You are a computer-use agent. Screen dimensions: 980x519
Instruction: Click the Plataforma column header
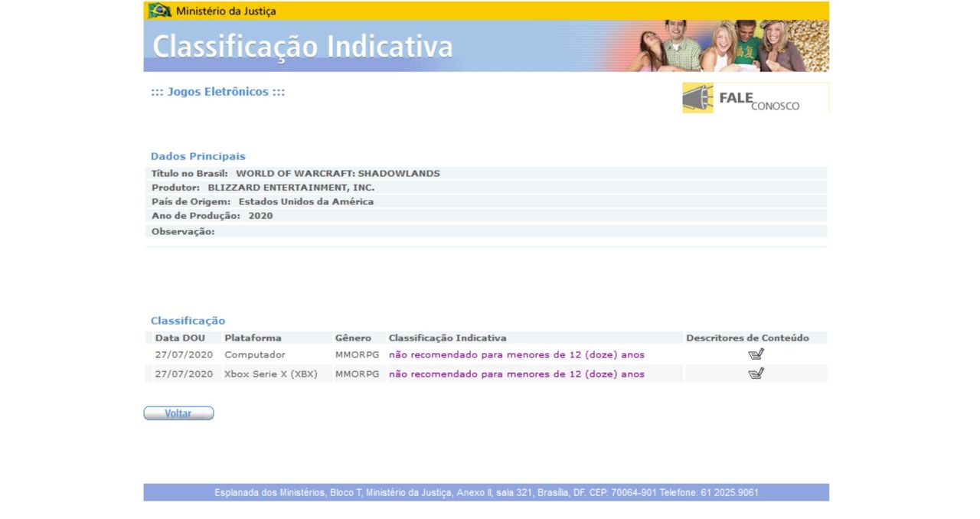tap(253, 338)
